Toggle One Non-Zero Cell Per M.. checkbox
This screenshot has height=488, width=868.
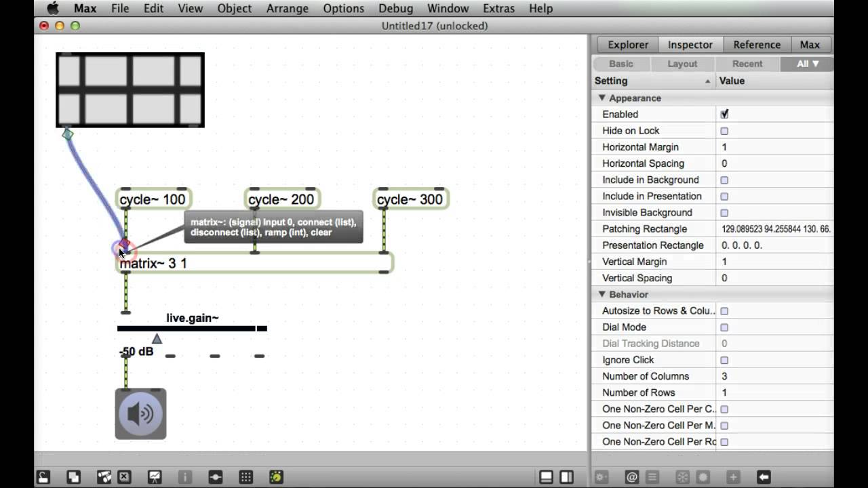(x=724, y=426)
